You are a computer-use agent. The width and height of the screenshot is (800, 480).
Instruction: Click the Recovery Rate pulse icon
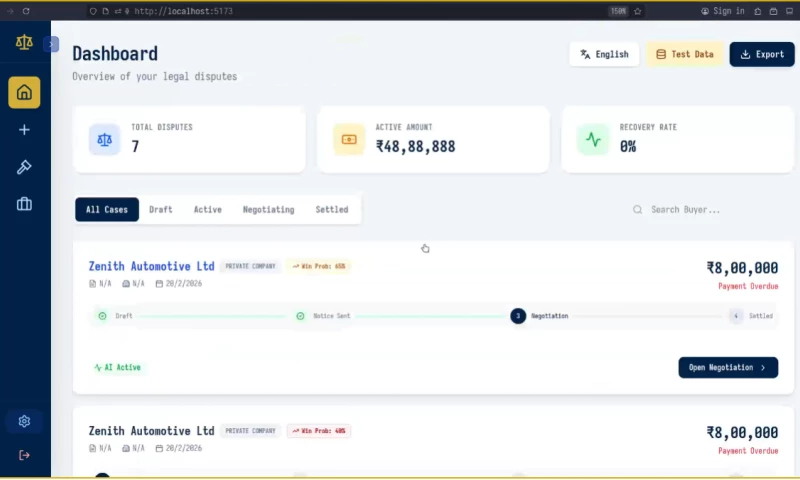[593, 139]
